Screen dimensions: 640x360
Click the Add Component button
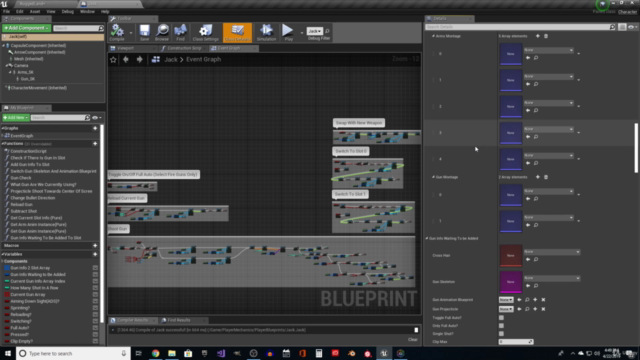click(x=26, y=28)
